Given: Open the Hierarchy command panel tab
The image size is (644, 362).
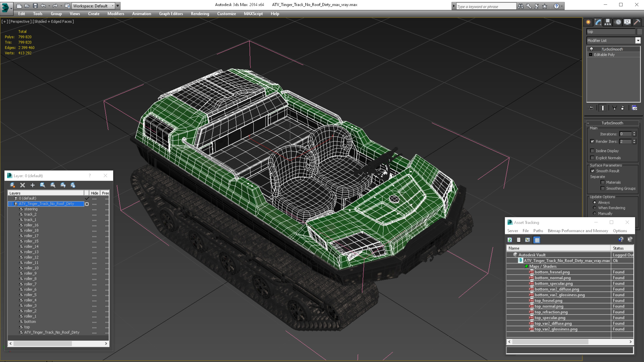Looking at the screenshot, I should coord(608,22).
